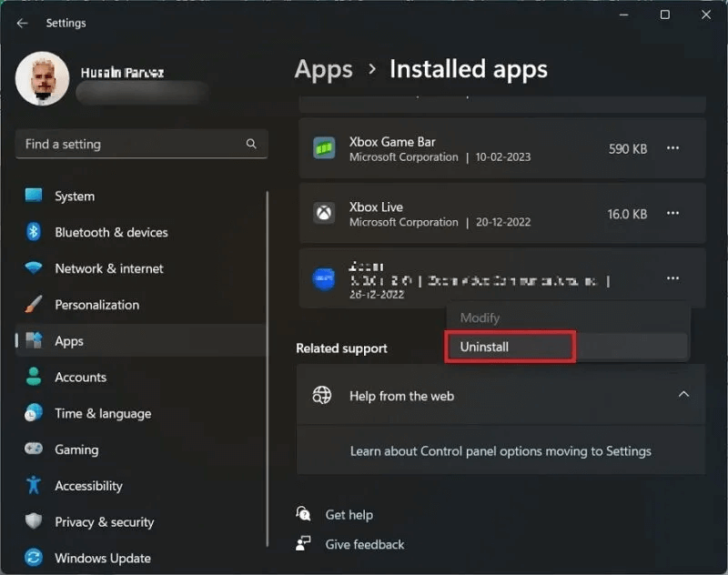This screenshot has height=575, width=728.
Task: Click the search magnifier icon
Action: point(251,144)
